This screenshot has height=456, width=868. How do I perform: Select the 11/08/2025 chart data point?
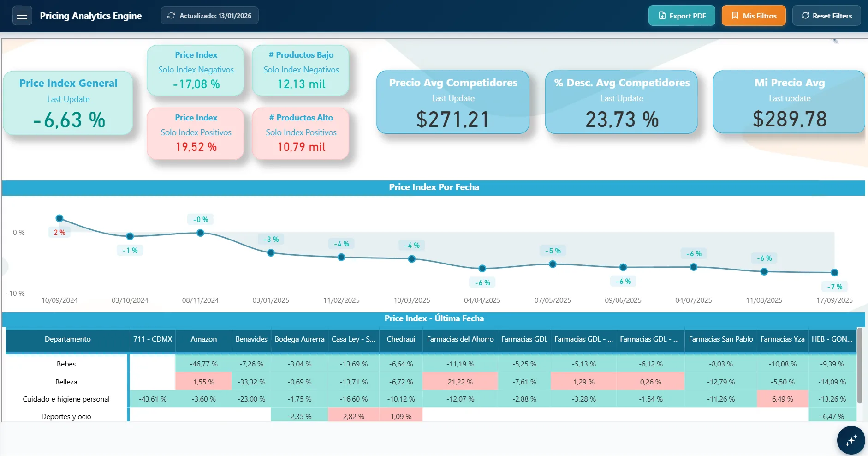764,271
